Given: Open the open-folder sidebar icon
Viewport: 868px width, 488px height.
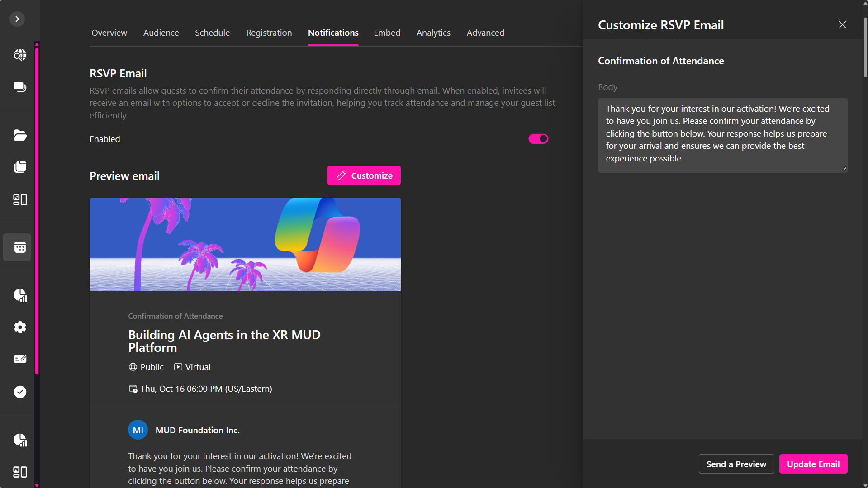Looking at the screenshot, I should [x=20, y=135].
